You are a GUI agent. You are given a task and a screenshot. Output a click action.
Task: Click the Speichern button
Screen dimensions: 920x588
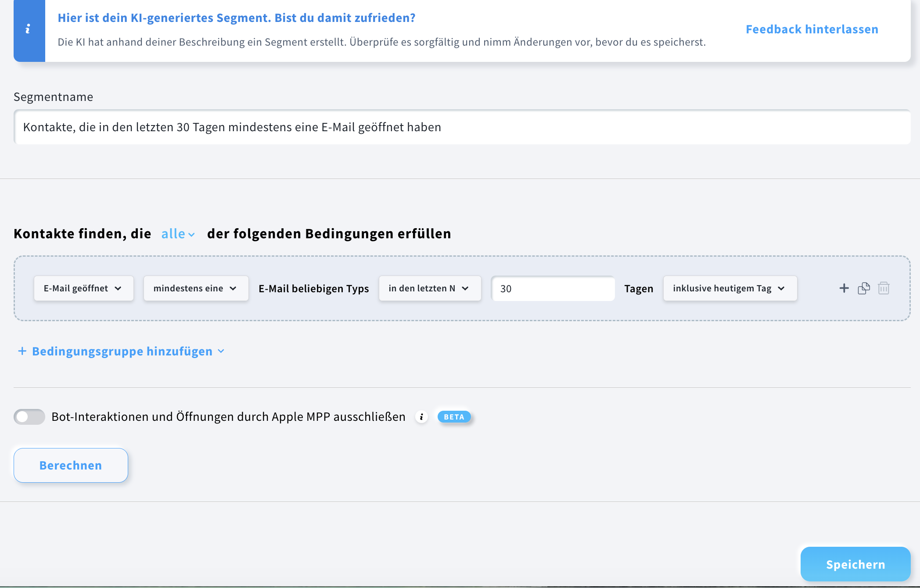(855, 564)
